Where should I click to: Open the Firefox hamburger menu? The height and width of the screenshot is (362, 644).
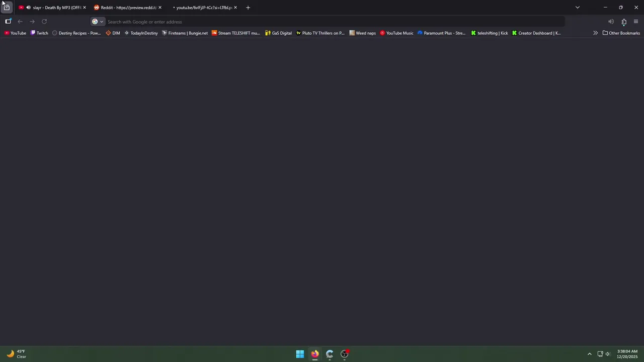tap(636, 22)
